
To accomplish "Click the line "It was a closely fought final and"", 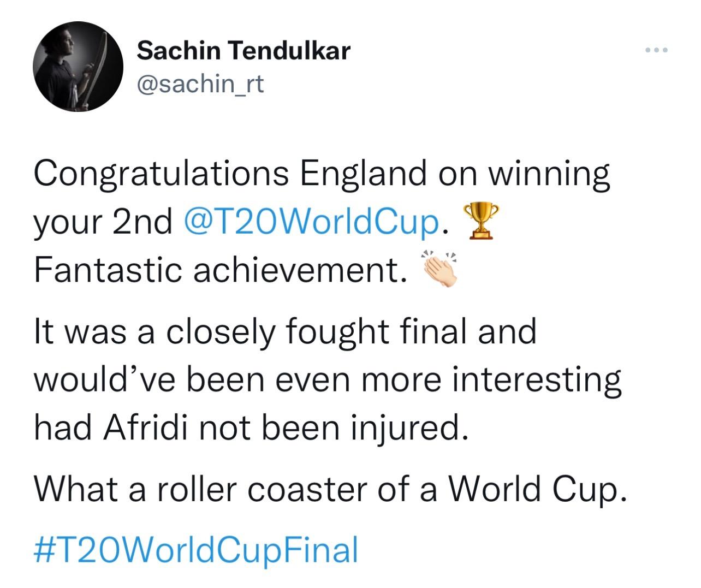I will [286, 331].
